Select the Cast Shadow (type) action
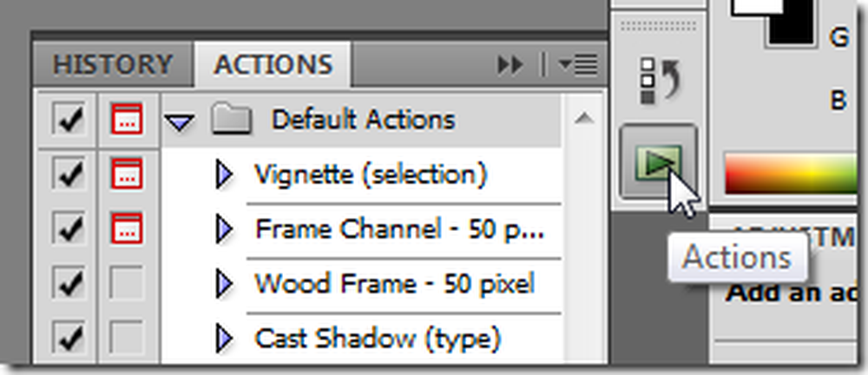Screen dimensions: 868x375 [378, 338]
